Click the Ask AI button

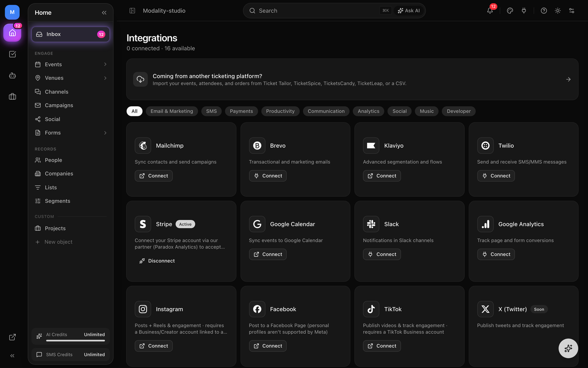409,11
